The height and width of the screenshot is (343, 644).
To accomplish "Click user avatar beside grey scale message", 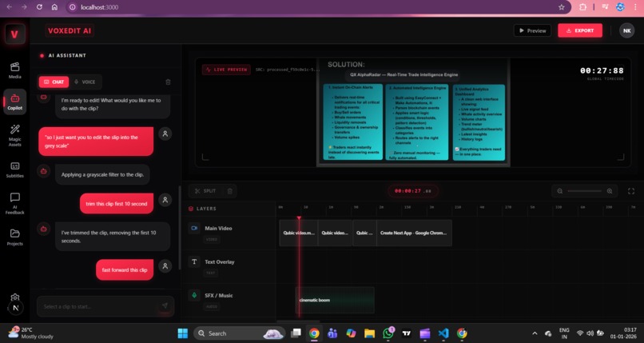I will point(165,134).
